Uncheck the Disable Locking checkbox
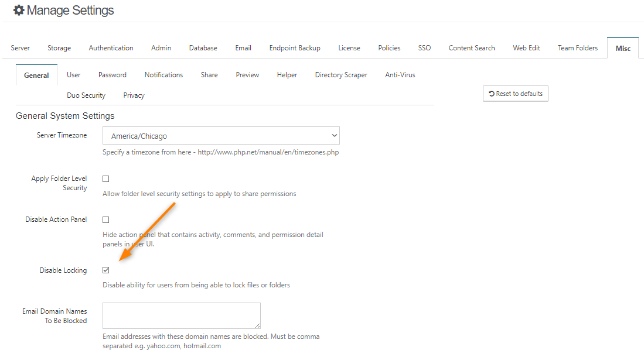This screenshot has width=644, height=357. pyautogui.click(x=106, y=270)
